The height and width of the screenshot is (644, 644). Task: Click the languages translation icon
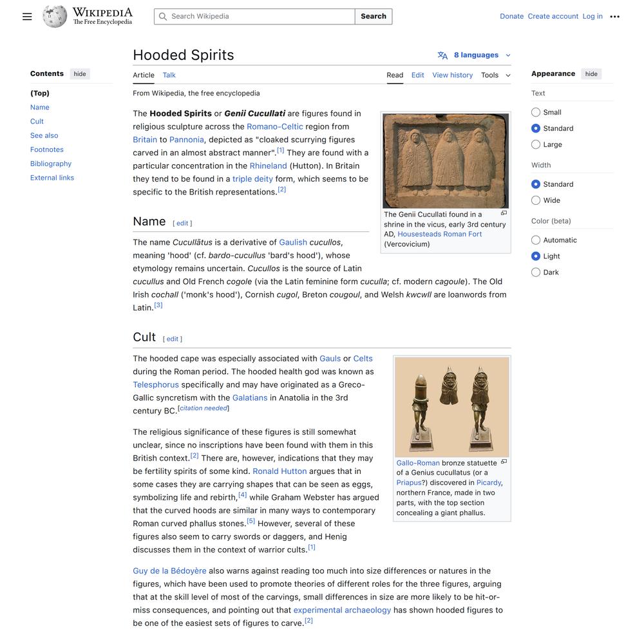[442, 55]
